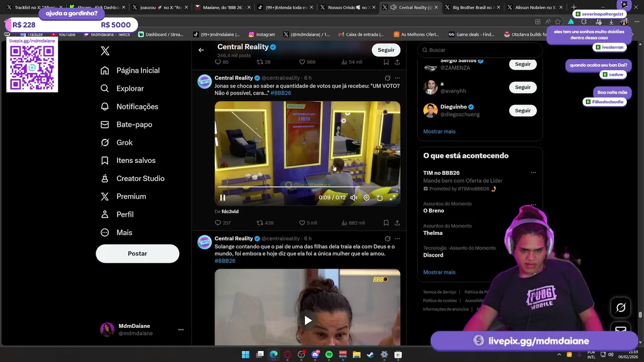This screenshot has height=362, width=644.
Task: Go back with the arrow icon
Action: pos(201,50)
